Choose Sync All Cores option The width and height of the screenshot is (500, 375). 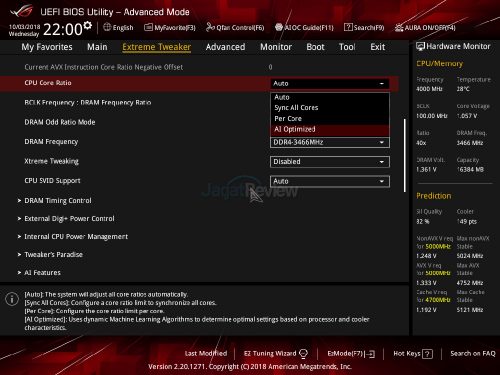(x=330, y=108)
